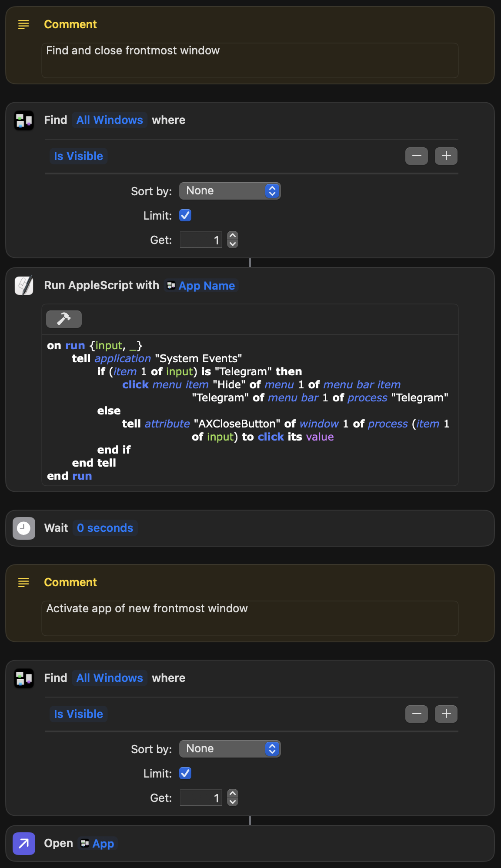This screenshot has height=868, width=501.
Task: Click the purple arrow Open App icon
Action: pos(24,844)
